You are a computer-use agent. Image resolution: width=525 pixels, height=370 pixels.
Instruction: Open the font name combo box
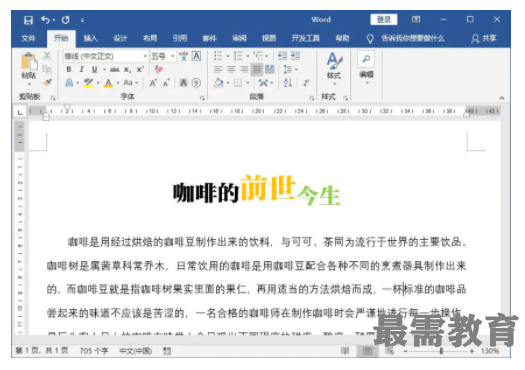[x=106, y=56]
